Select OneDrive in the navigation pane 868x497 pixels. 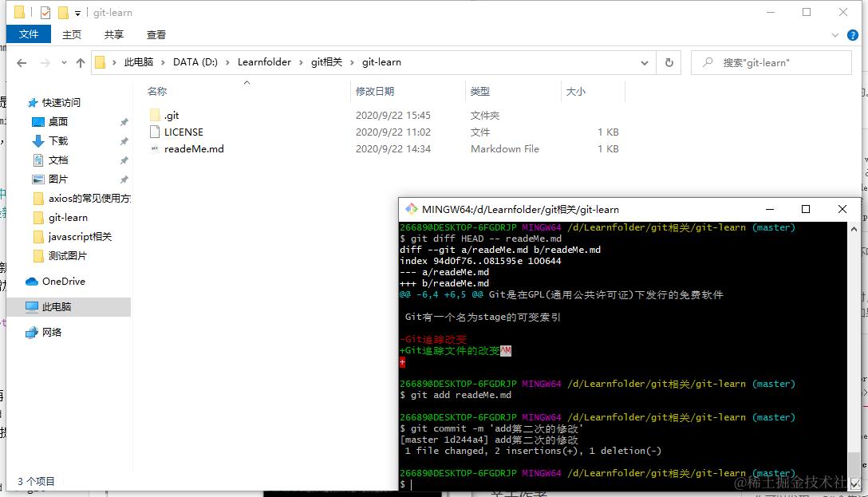(x=63, y=281)
